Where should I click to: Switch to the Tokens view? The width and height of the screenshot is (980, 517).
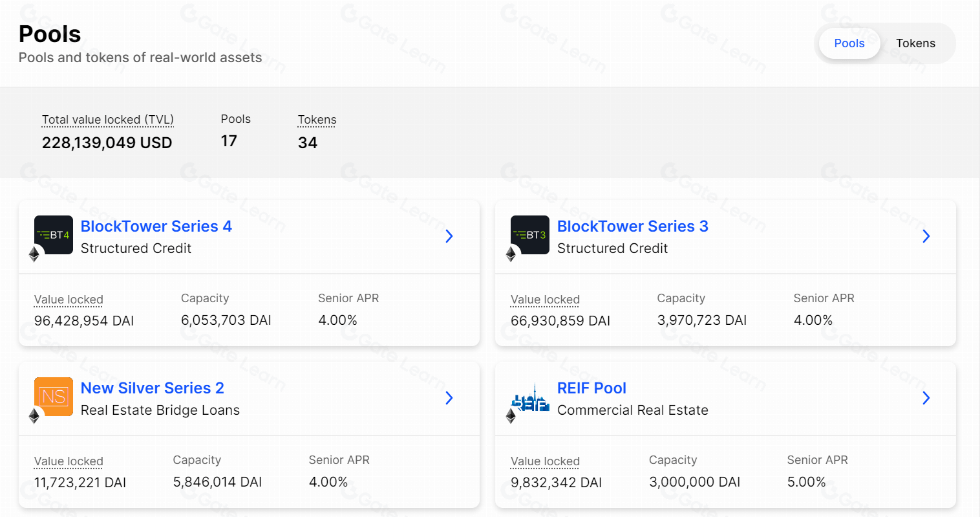coord(915,43)
